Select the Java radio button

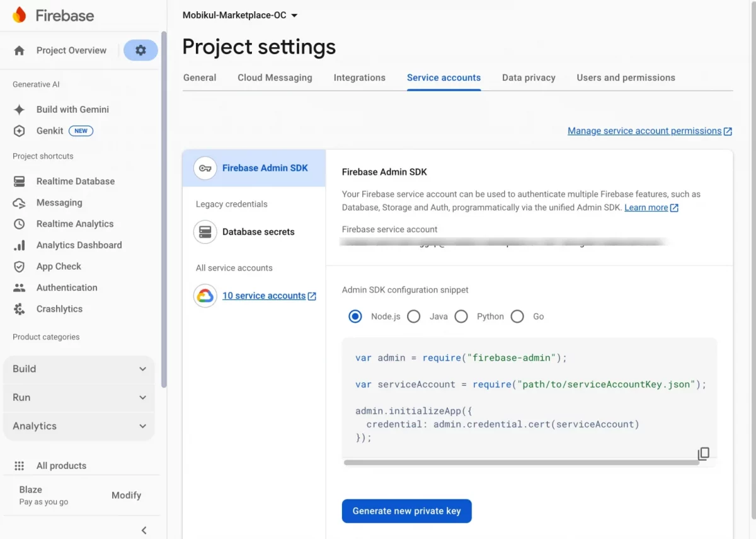coord(414,316)
